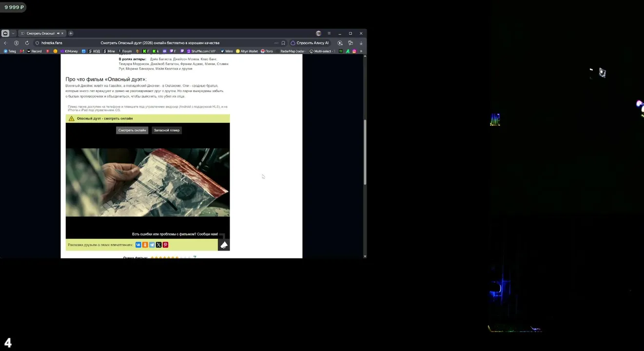Viewport: 644px width, 351px height.
Task: Open the browser extensions icon
Action: 351,43
